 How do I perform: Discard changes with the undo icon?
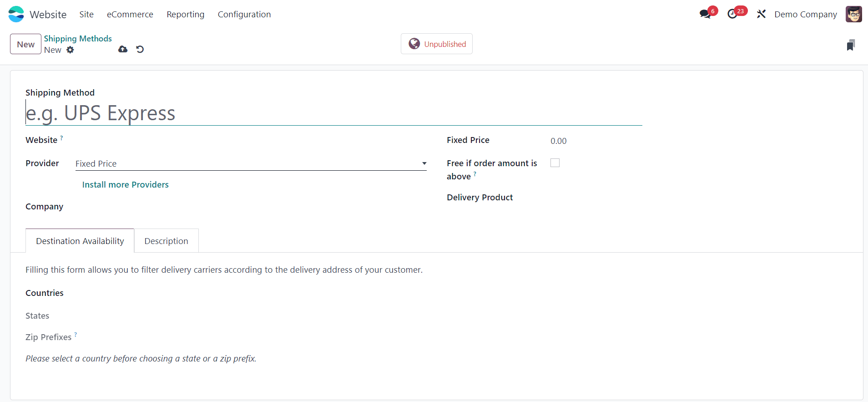[140, 49]
